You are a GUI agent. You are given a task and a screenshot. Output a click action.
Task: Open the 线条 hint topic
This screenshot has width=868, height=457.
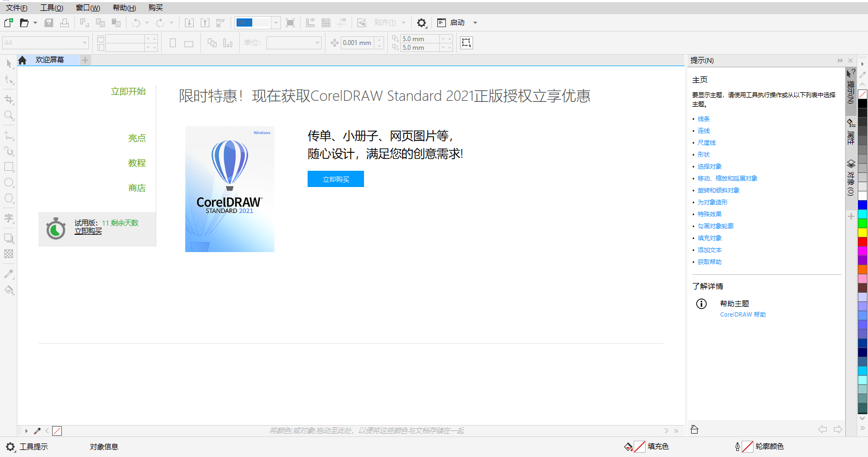(x=704, y=119)
